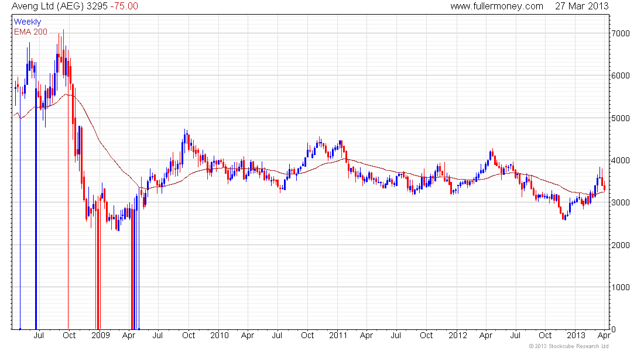
Task: Click the 6000 price axis label
Action: (x=620, y=75)
